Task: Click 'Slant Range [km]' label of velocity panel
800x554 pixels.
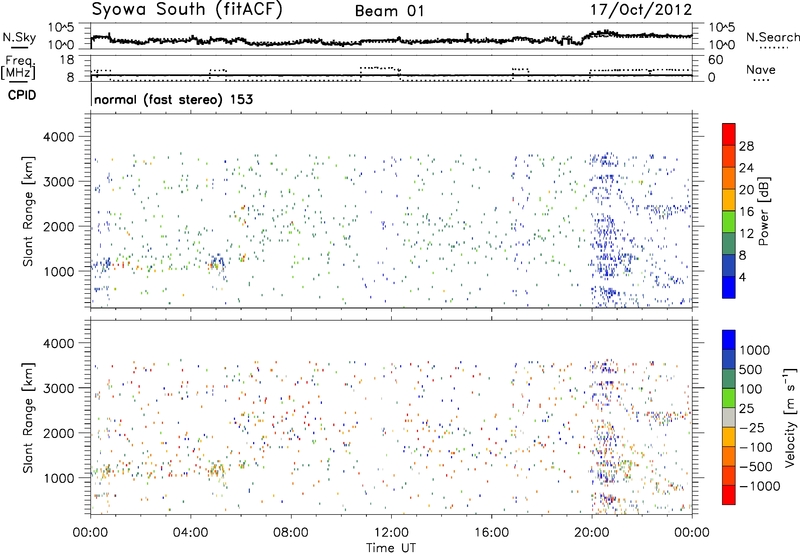Action: (x=28, y=418)
